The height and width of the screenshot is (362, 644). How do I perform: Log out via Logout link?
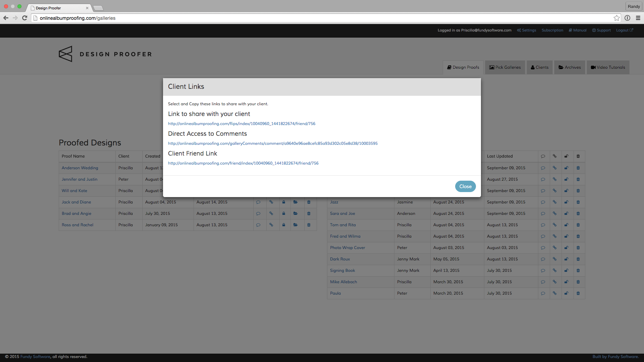click(625, 30)
